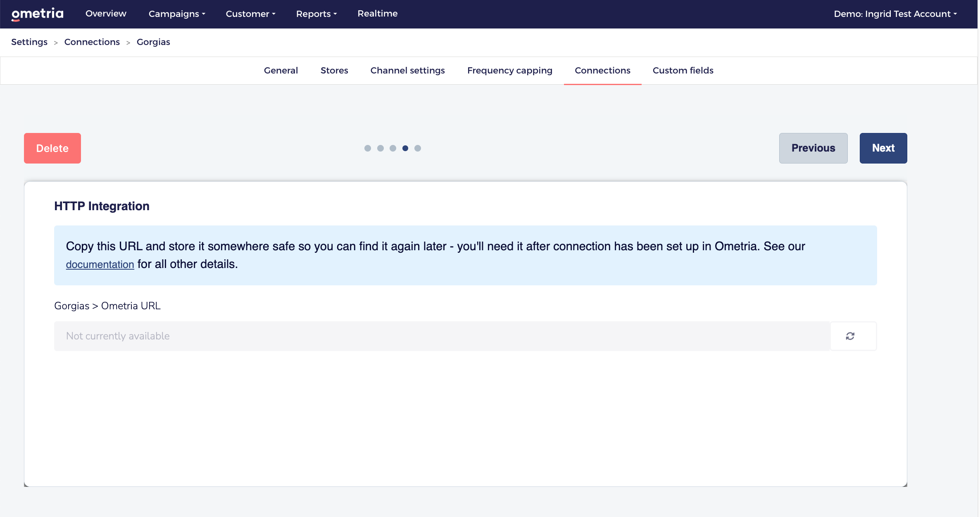
Task: Select the Connections tab
Action: [602, 71]
